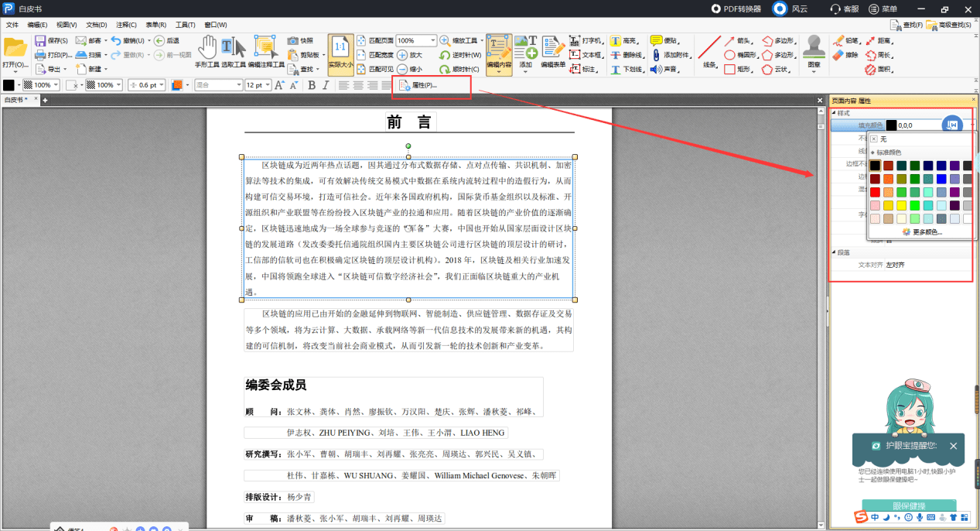Click the Eraser (擦除) tool
The width and height of the screenshot is (980, 531).
(x=845, y=55)
